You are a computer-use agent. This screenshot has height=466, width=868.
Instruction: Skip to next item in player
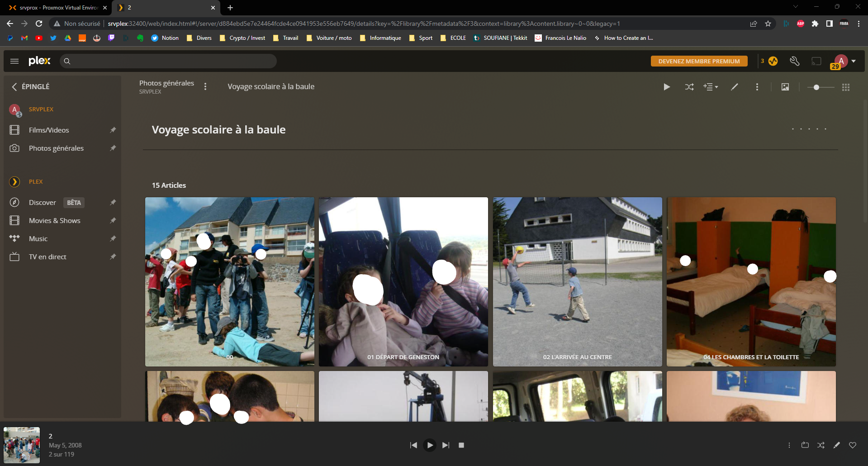pyautogui.click(x=446, y=445)
